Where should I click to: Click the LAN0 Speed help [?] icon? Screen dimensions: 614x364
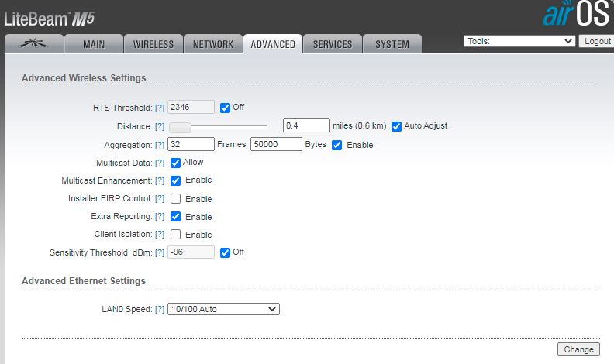tap(160, 309)
